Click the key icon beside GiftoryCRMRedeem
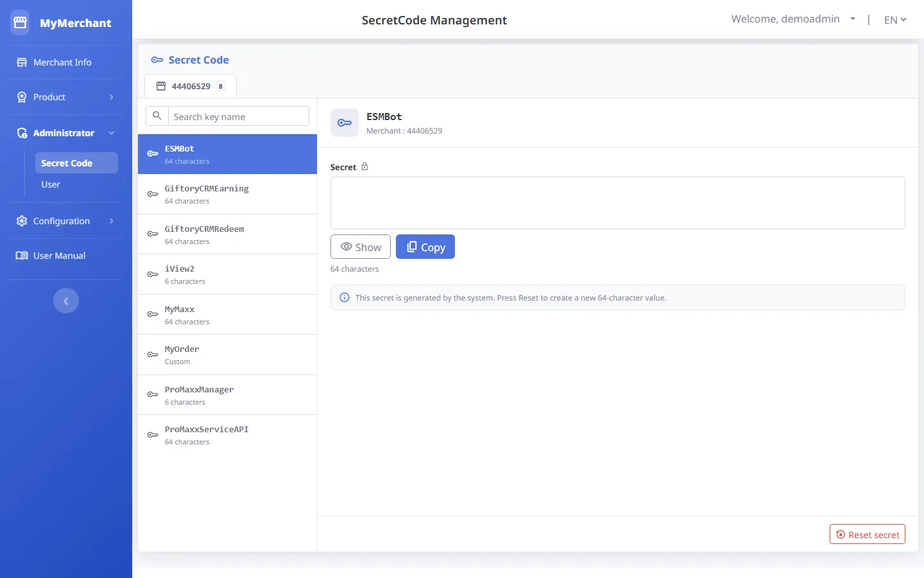This screenshot has height=578, width=924. (x=153, y=234)
